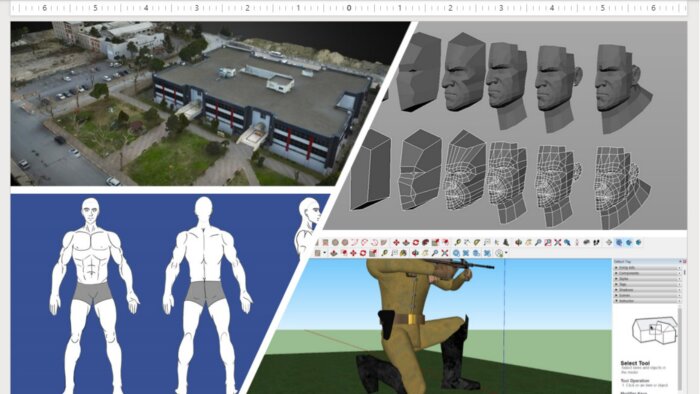
Task: Select the Move tool in top toolbar row
Action: [396, 242]
